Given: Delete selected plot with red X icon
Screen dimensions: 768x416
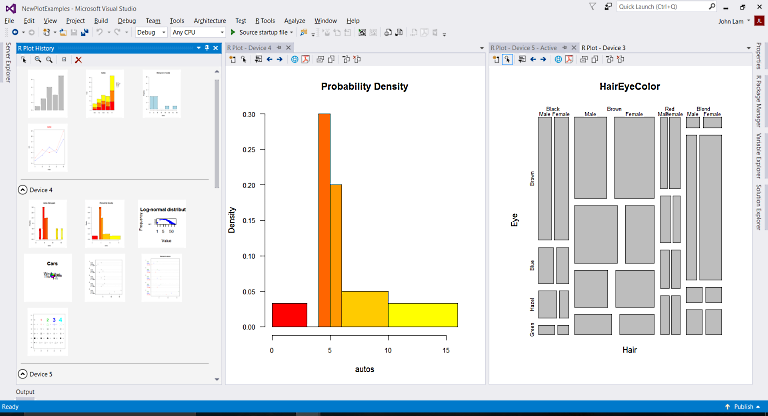Looking at the screenshot, I should [78, 60].
